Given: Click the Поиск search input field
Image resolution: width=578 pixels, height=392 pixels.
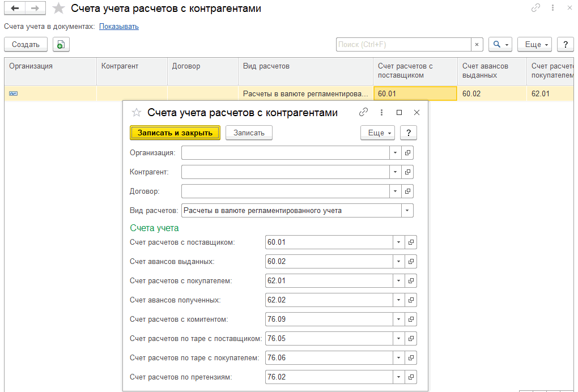Looking at the screenshot, I should pos(403,45).
